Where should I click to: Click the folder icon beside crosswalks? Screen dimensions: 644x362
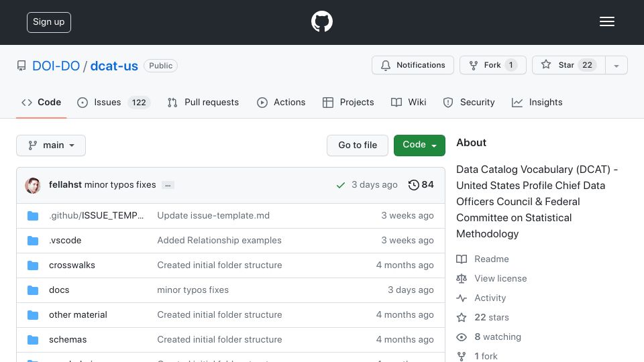click(x=33, y=265)
